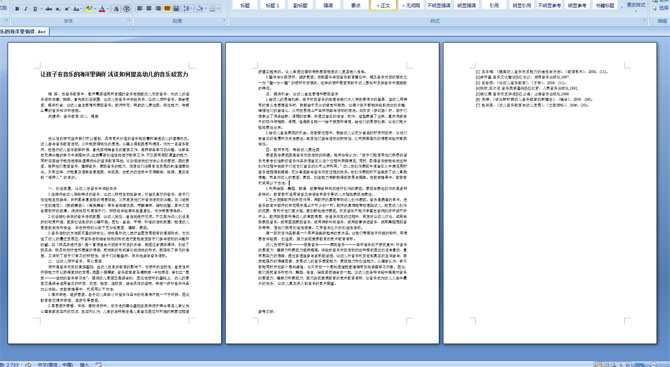Switch to the open .doc document tab

tap(24, 31)
